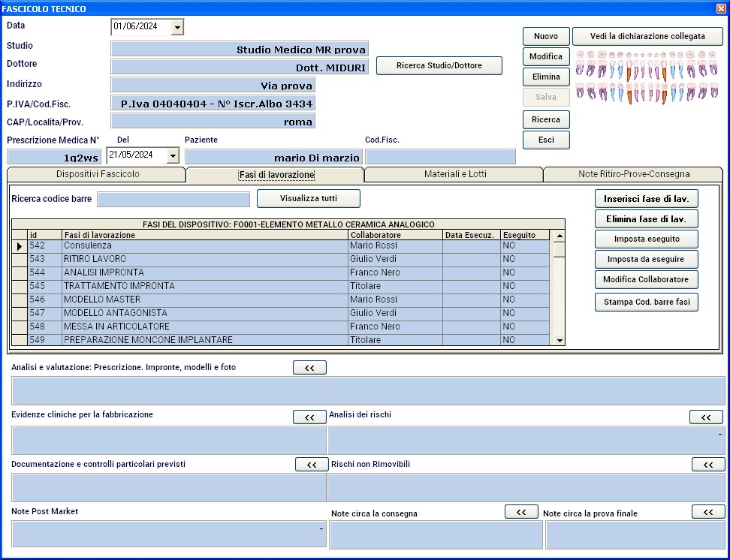The width and height of the screenshot is (730, 560).
Task: Click the << button beside Note circa la consegna
Action: pyautogui.click(x=521, y=512)
